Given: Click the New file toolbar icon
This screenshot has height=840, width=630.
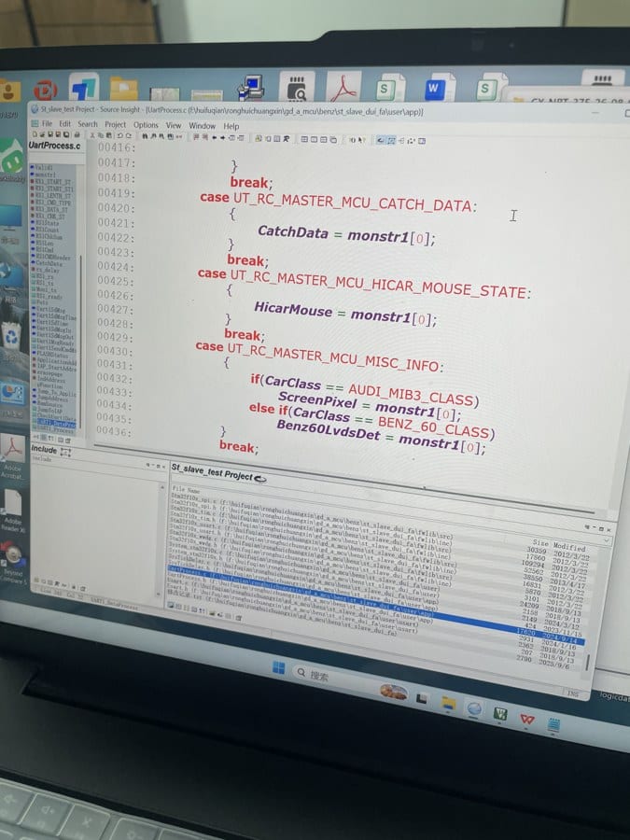Looking at the screenshot, I should 35,134.
